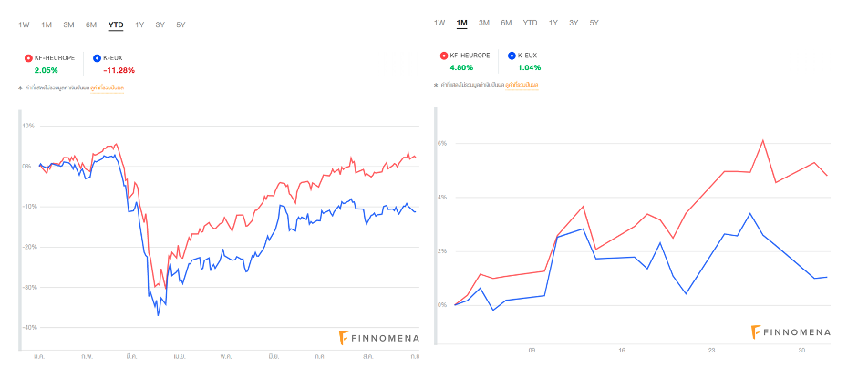
Task: Toggle blue K-EUX legend icon in left chart
Action: pyautogui.click(x=98, y=57)
